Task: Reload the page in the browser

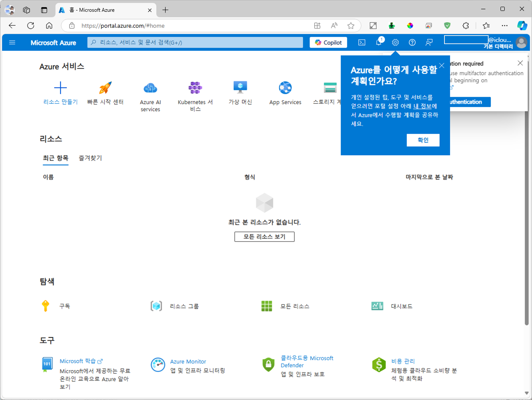Action: point(31,26)
